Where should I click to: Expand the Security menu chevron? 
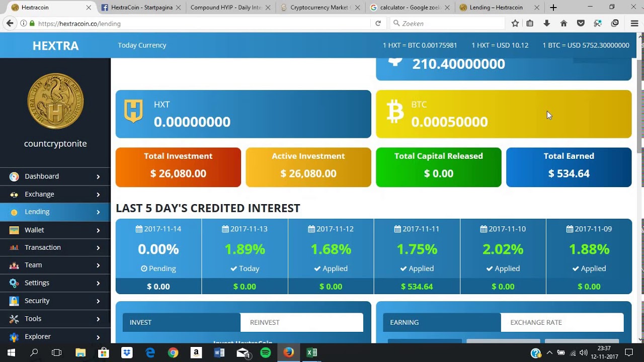[x=98, y=301]
